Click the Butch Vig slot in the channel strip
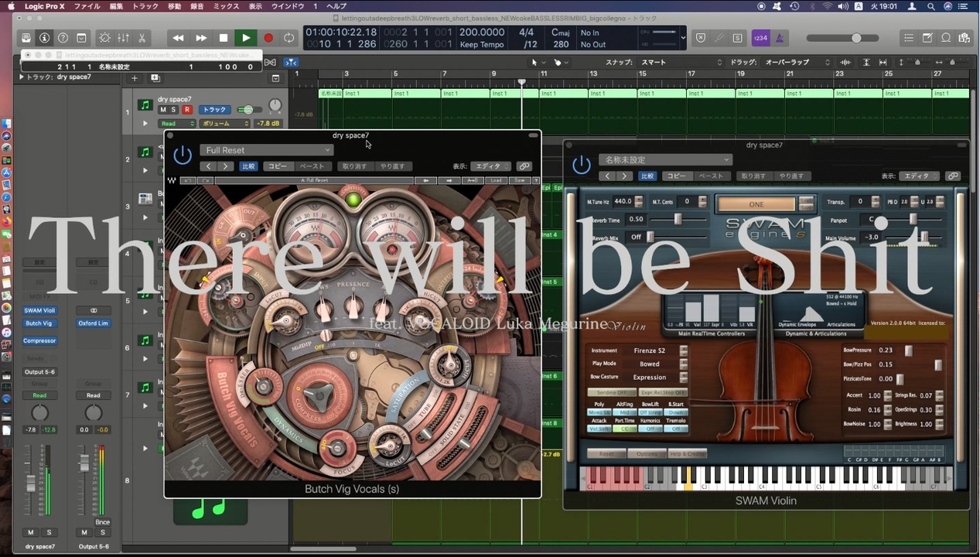980x557 pixels. point(39,323)
